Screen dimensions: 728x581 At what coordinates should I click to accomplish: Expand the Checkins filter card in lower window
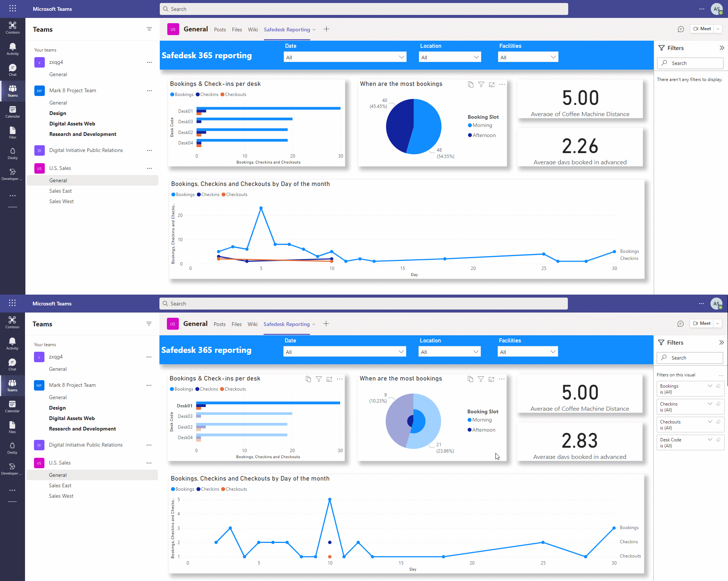pyautogui.click(x=710, y=404)
